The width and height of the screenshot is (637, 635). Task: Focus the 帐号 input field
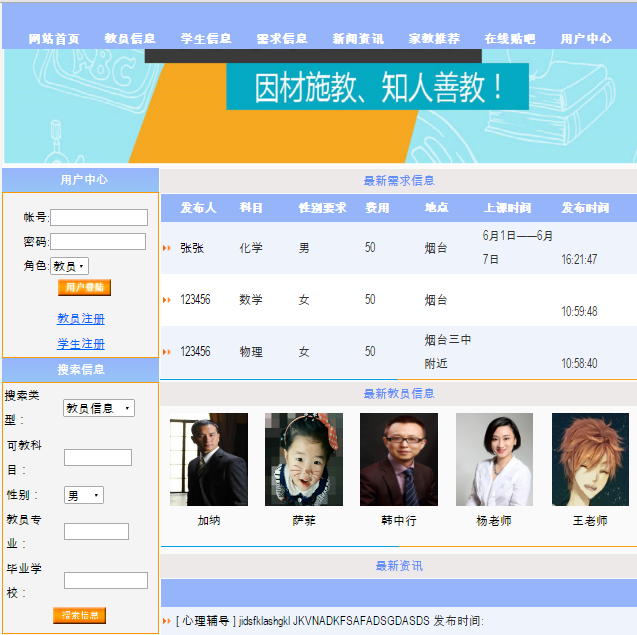click(99, 217)
